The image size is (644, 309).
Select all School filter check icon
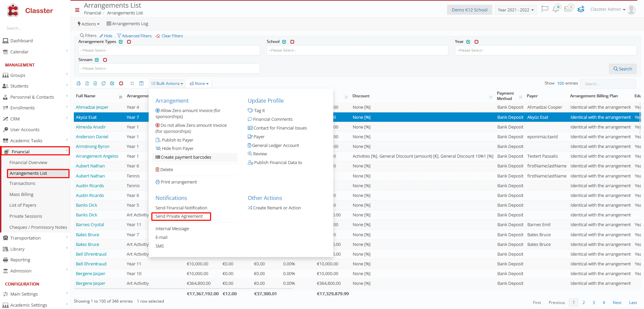coord(284,42)
